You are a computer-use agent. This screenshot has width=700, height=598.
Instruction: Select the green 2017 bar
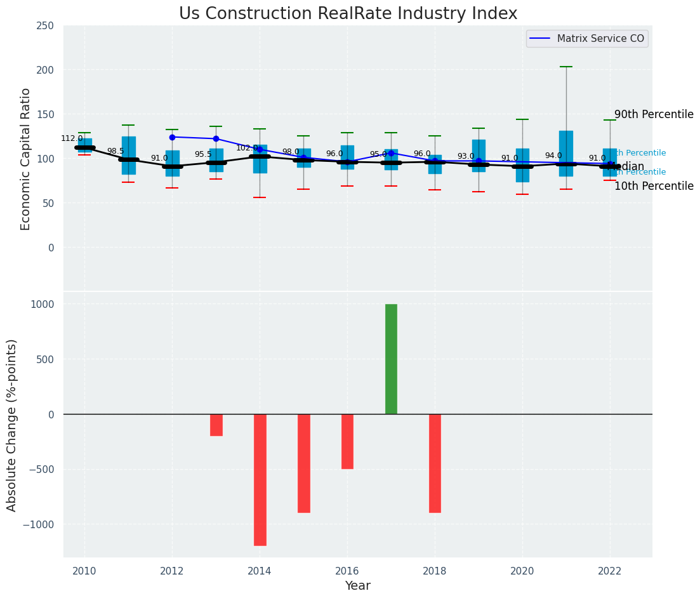391,359
